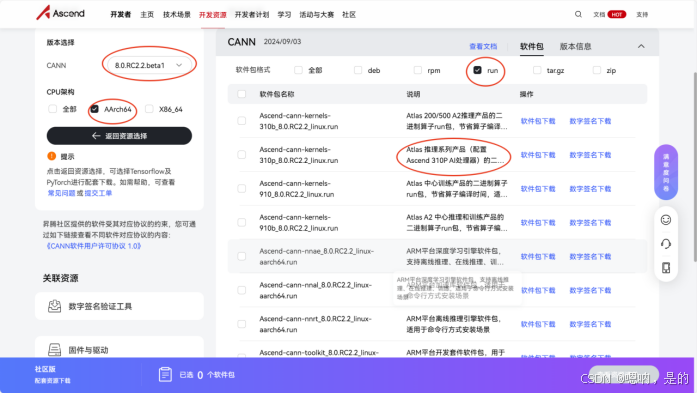Open the 满意度问卷 side widget
The height and width of the screenshot is (393, 698).
click(666, 172)
